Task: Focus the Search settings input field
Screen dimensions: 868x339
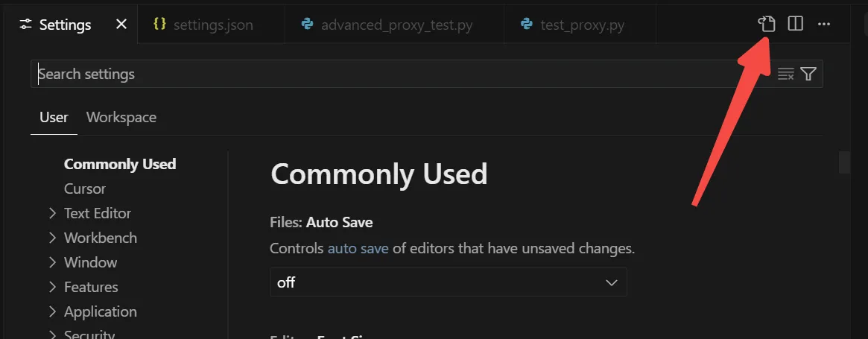Action: (x=404, y=74)
